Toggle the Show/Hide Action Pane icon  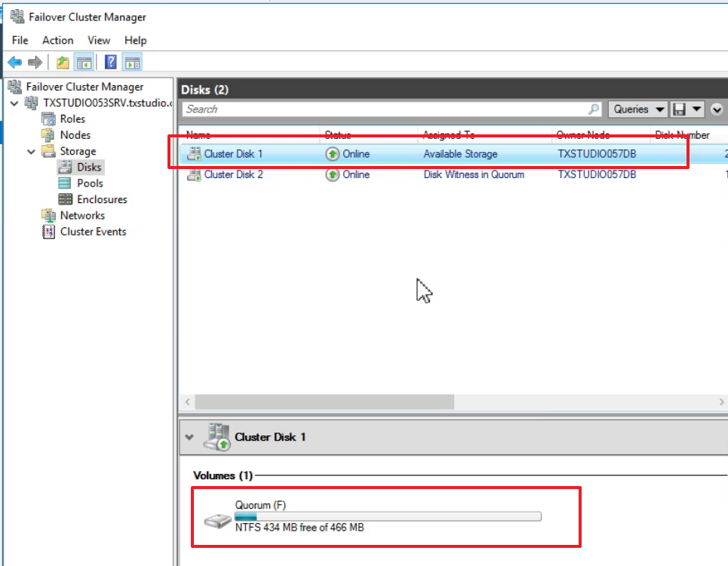point(132,62)
